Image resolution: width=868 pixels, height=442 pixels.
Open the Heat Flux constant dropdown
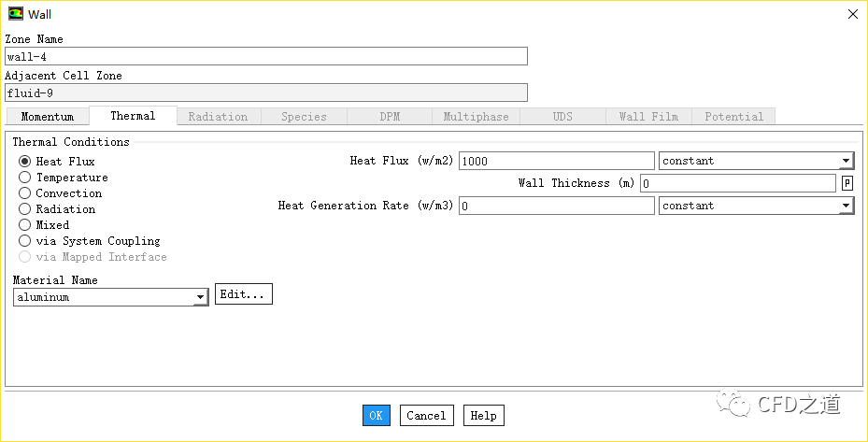(756, 161)
